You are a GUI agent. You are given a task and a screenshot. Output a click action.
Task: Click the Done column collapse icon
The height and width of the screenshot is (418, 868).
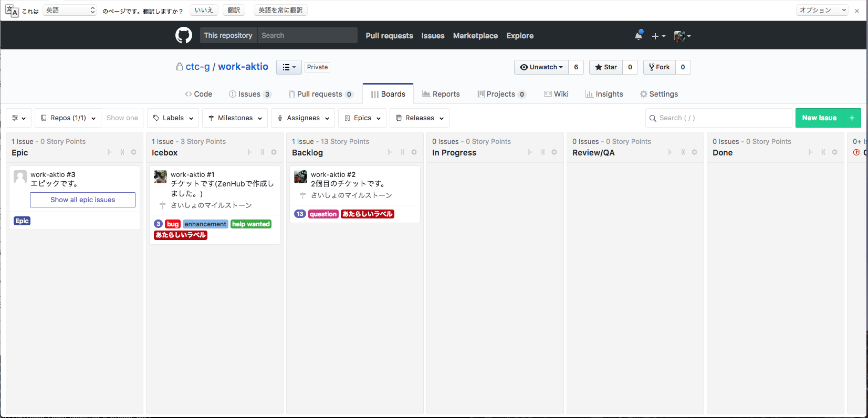coord(823,152)
